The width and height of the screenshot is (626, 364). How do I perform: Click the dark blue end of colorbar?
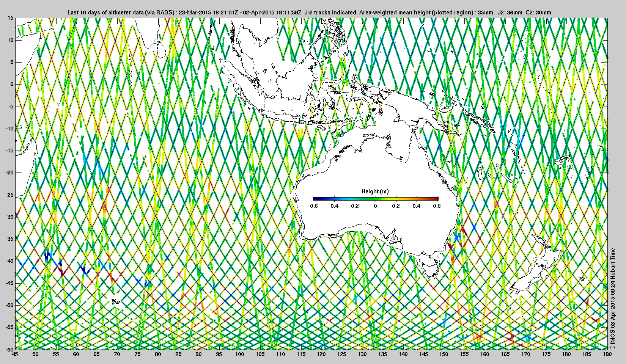[316, 199]
